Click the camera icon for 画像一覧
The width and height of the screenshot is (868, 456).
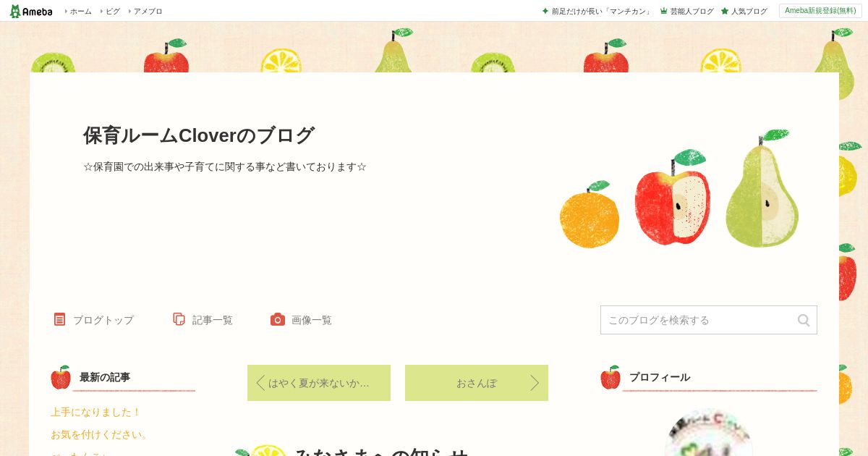pos(278,319)
